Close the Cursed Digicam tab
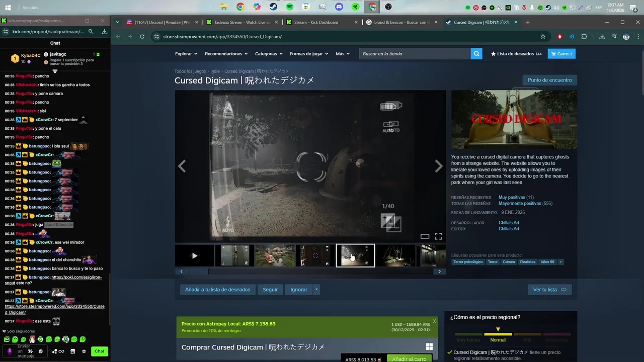The width and height of the screenshot is (644, 362). click(x=516, y=22)
